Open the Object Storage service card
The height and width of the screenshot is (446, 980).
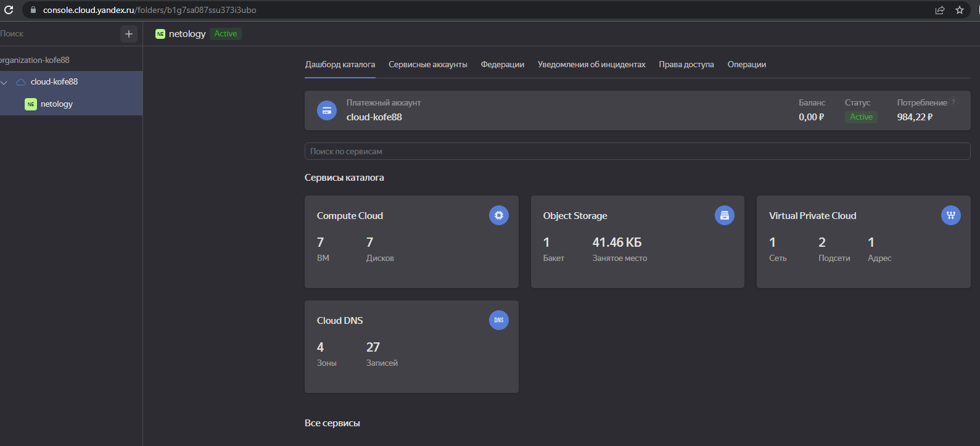click(x=638, y=242)
